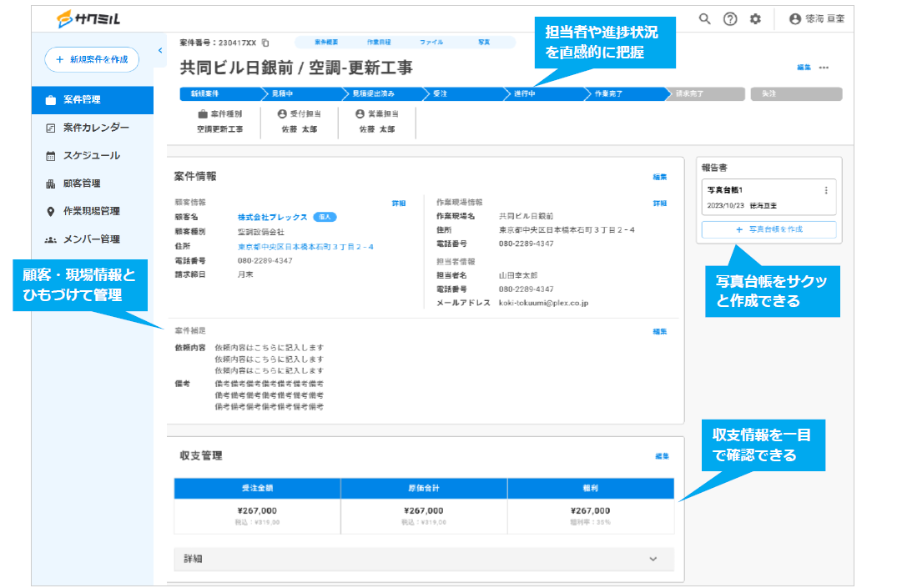Edit the 収支管理 section
Screen dimensions: 897x588
coord(662,456)
